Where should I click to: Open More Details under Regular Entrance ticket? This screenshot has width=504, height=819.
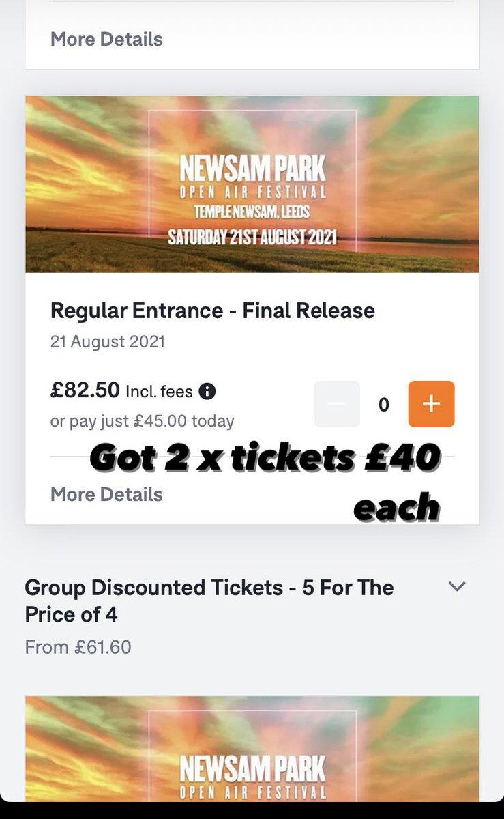point(106,494)
